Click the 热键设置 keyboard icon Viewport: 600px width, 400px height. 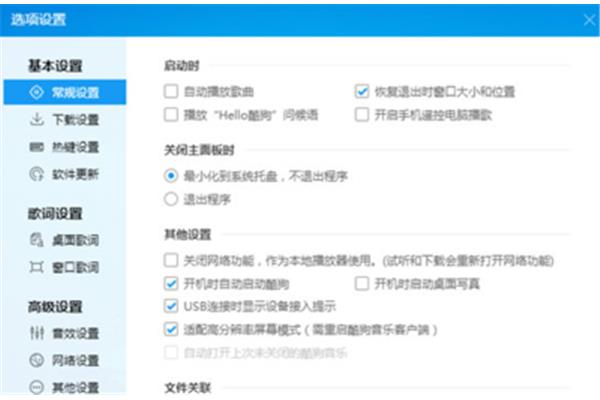pos(37,147)
